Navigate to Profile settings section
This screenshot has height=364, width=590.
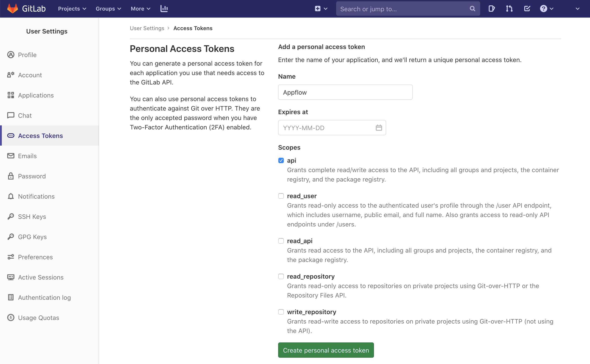pyautogui.click(x=27, y=55)
